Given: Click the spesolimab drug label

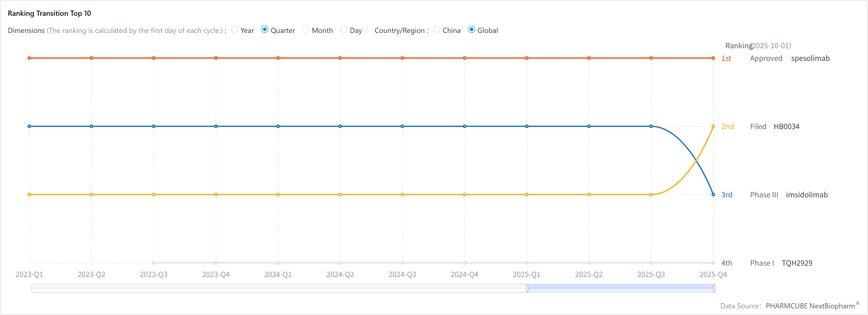Looking at the screenshot, I should (810, 58).
